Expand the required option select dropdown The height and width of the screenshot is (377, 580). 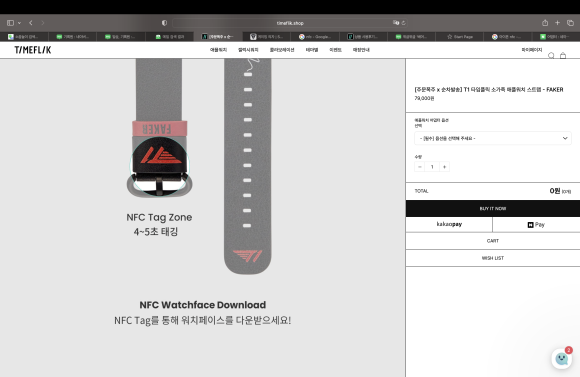[x=493, y=138]
